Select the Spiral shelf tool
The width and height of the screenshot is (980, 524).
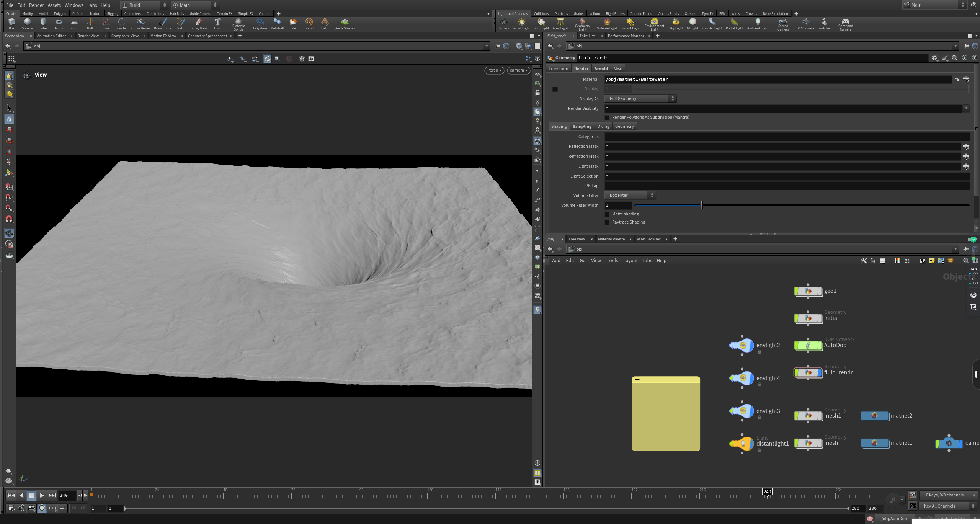(x=309, y=24)
